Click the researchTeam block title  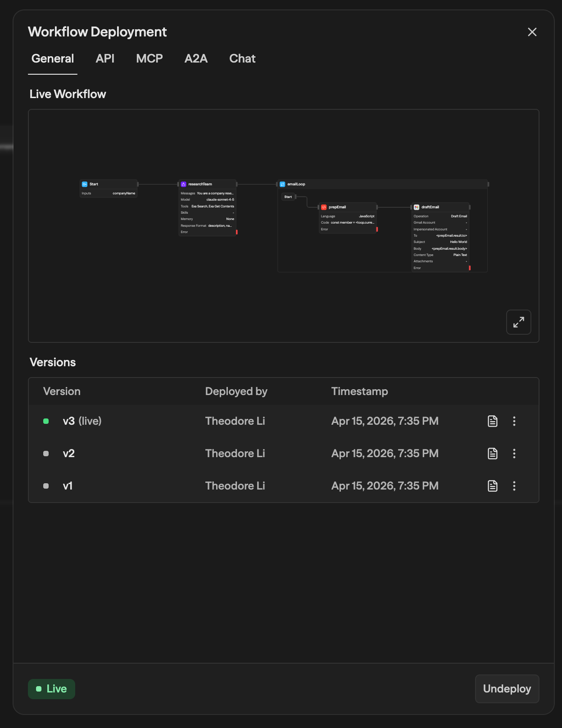pyautogui.click(x=200, y=184)
